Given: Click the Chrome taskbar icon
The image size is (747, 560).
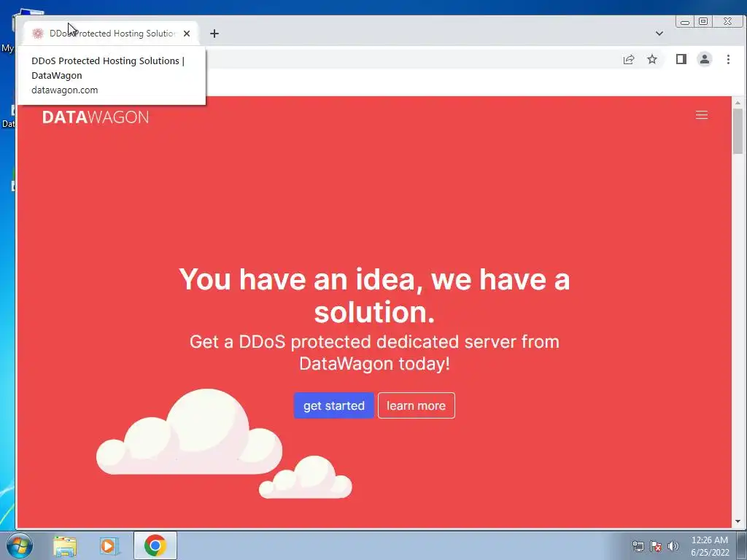Looking at the screenshot, I should click(x=155, y=545).
